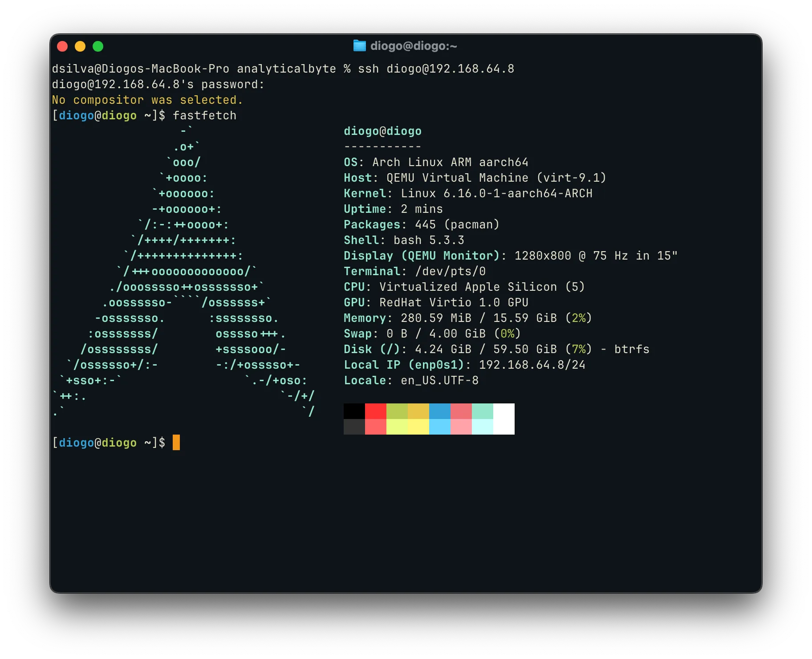812x659 pixels.
Task: Click the Arch Linux ASCII art logo
Action: [x=183, y=272]
